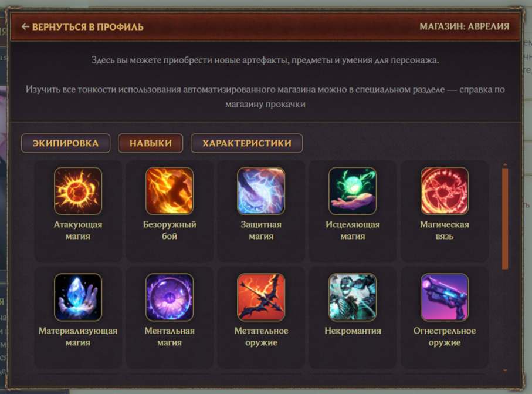Go back via Вернуться в профиль
This screenshot has height=394, width=532.
coord(83,27)
